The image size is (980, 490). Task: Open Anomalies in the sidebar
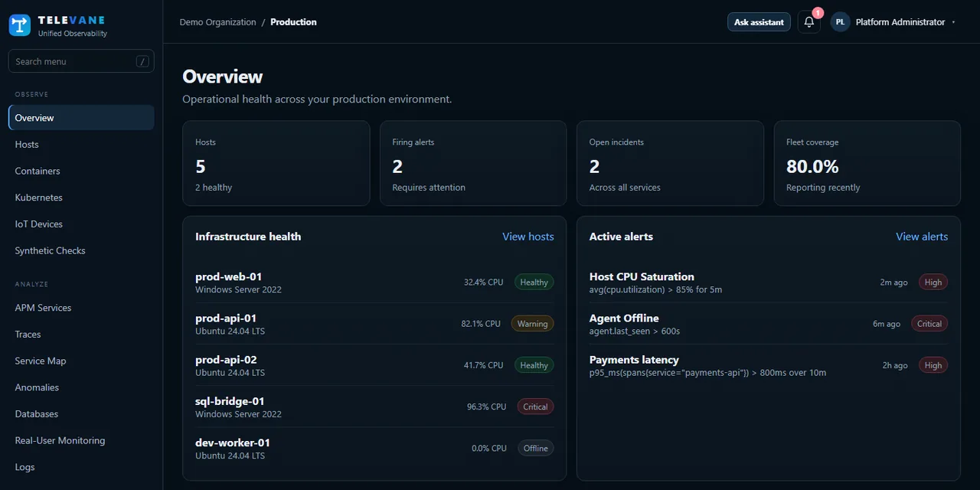pyautogui.click(x=81, y=387)
